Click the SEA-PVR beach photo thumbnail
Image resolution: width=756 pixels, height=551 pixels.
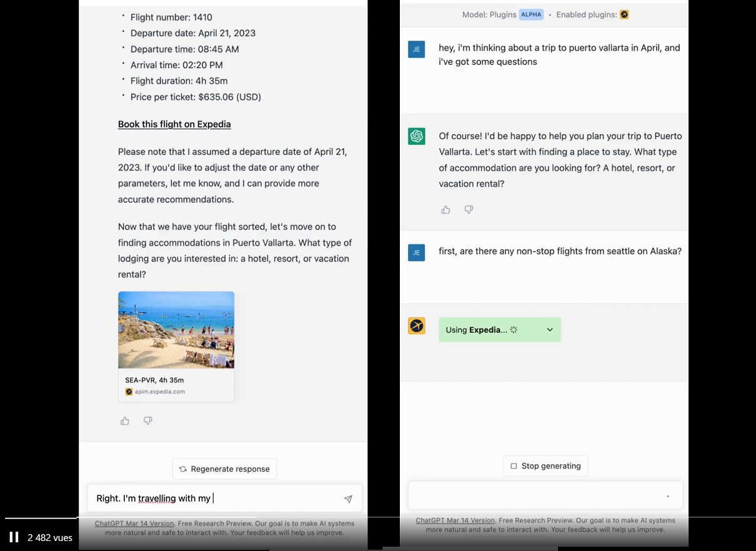(176, 330)
